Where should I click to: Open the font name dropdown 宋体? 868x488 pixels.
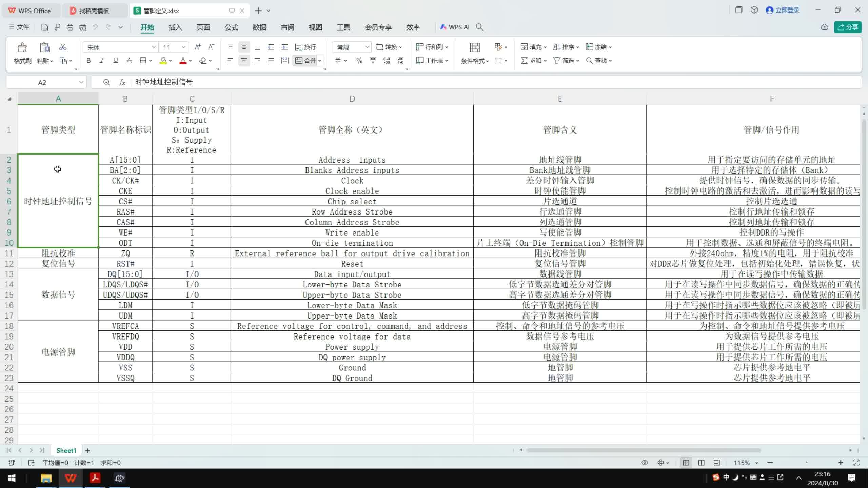pos(154,47)
